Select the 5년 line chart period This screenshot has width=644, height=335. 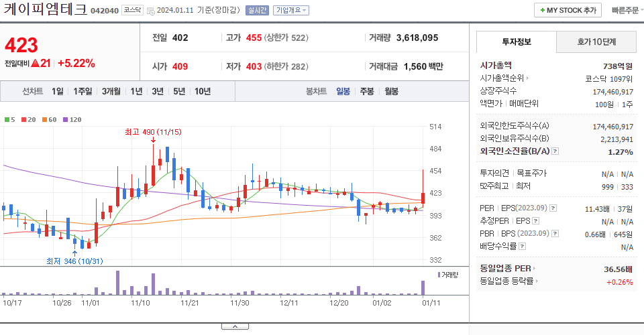pyautogui.click(x=179, y=91)
